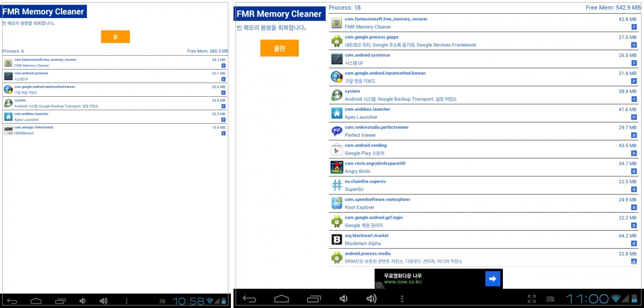Screen dimensions: 644x308
Task: Select FMR Memory Cleaner icon in right list
Action: point(337,23)
